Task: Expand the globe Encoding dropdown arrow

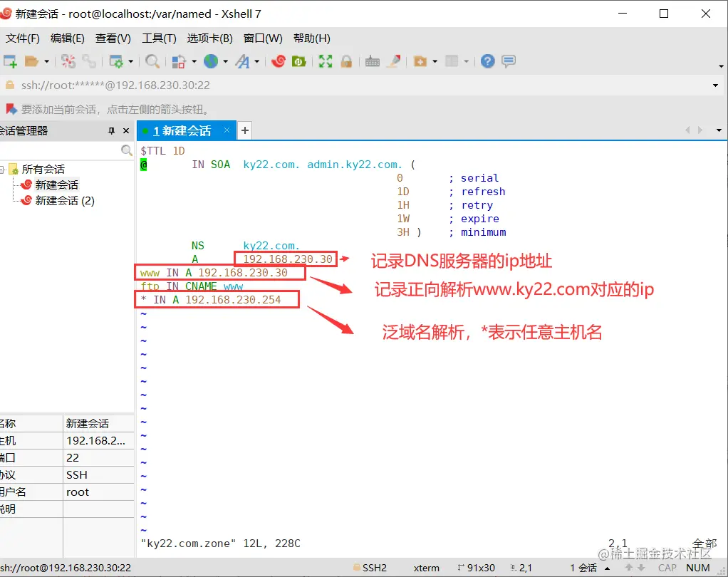Action: pyautogui.click(x=226, y=61)
